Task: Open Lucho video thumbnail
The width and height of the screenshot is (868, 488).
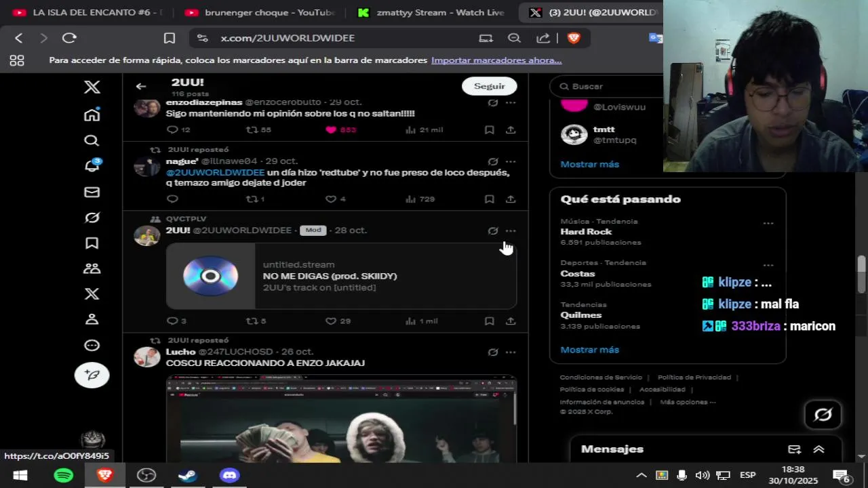Action: click(x=341, y=419)
